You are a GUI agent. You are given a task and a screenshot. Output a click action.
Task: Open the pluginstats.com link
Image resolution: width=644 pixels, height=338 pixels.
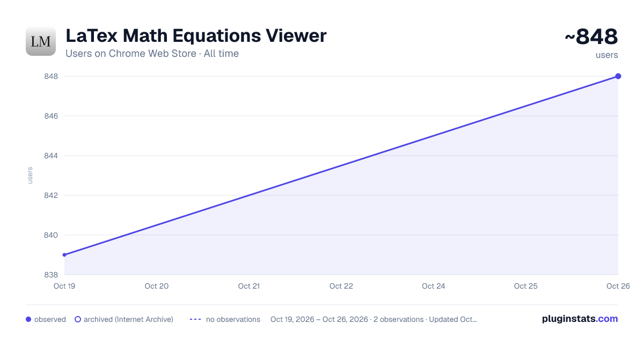pos(580,319)
